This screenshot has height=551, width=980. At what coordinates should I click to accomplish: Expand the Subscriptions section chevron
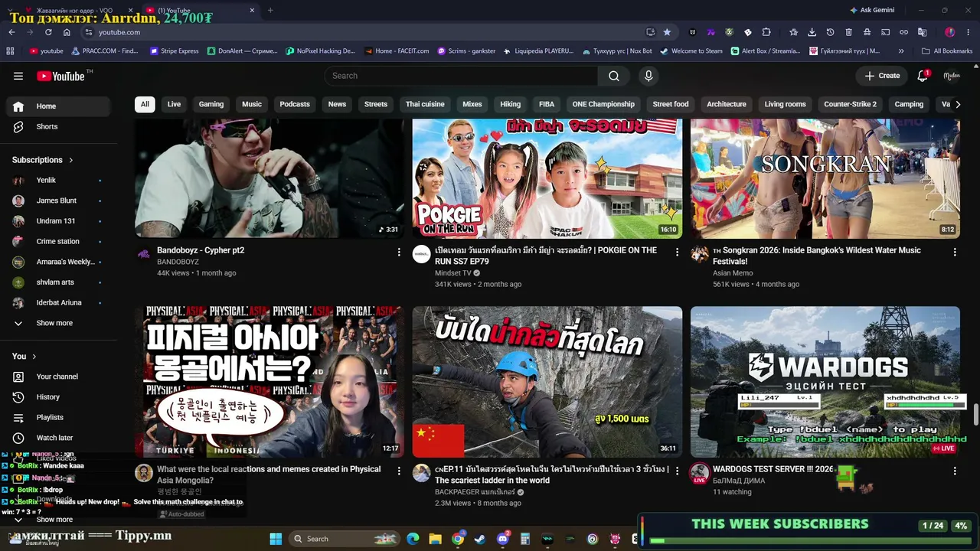(x=71, y=160)
